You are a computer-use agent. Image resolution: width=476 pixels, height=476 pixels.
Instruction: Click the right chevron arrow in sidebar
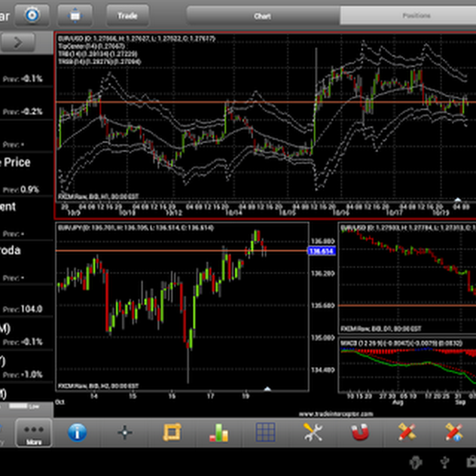(18, 42)
